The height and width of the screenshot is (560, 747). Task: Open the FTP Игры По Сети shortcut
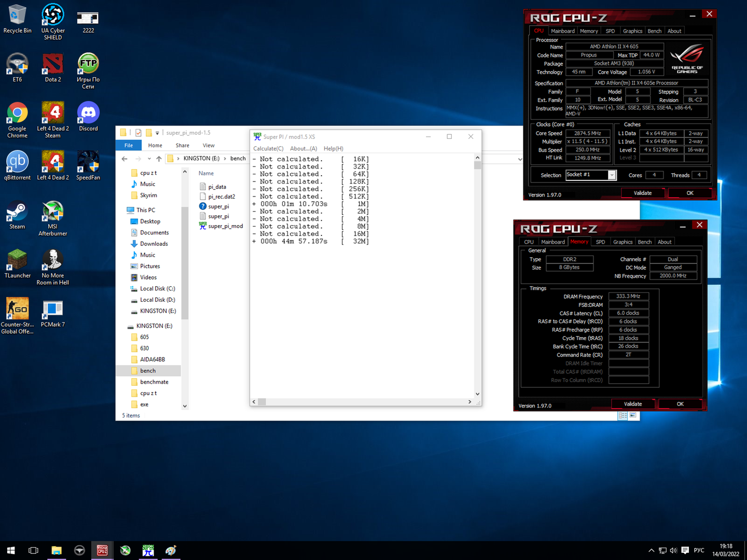88,72
